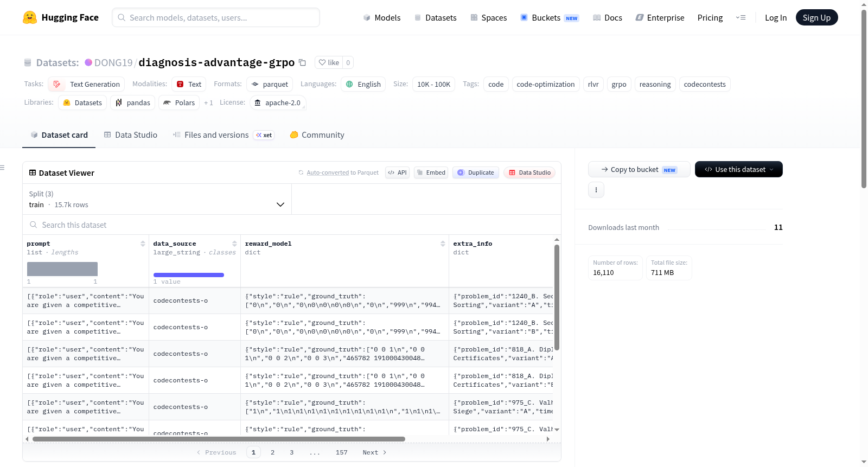Image resolution: width=868 pixels, height=467 pixels.
Task: Open the navigation overflow menu icon
Action: click(741, 17)
